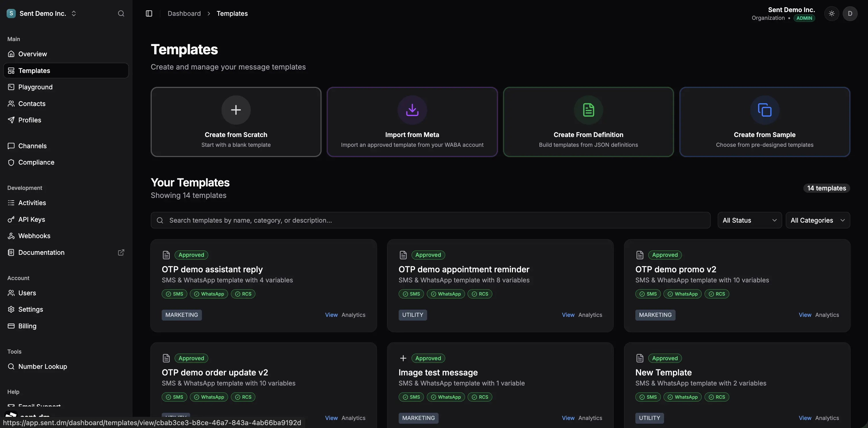The image size is (868, 428).
Task: Navigate to Profiles in the sidebar
Action: coord(66,120)
